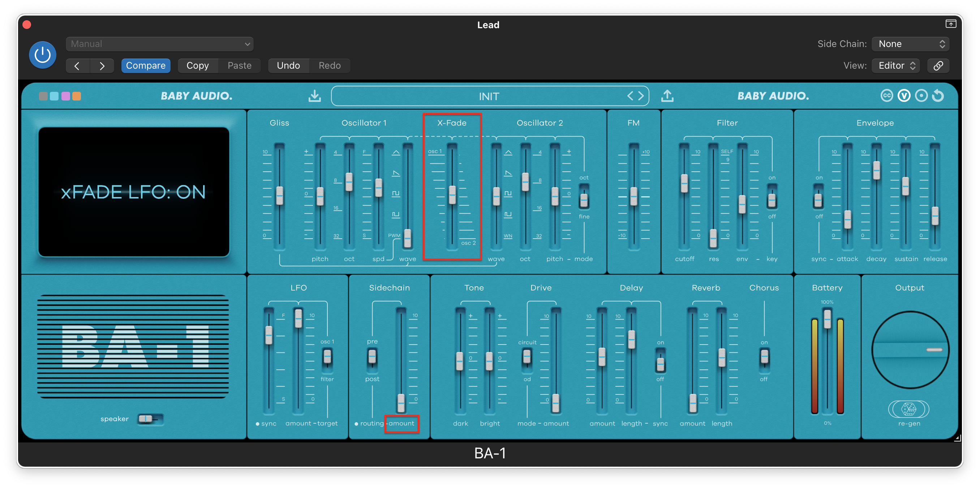Select the orange color theme swatch

click(77, 96)
